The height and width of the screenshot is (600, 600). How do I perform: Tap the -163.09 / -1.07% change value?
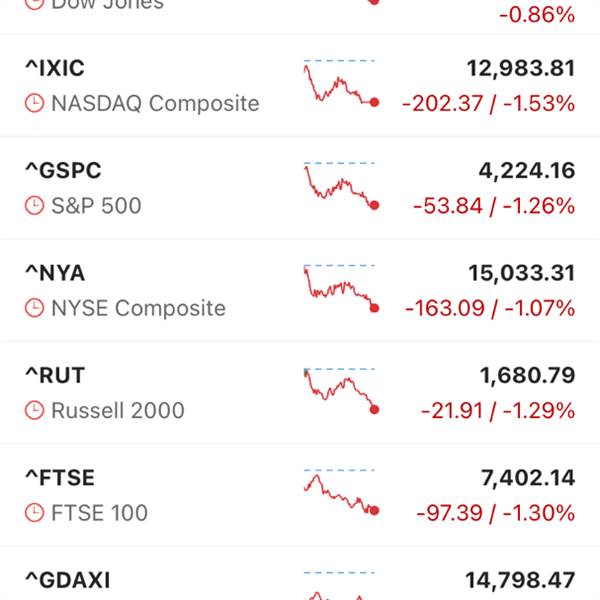(x=490, y=308)
